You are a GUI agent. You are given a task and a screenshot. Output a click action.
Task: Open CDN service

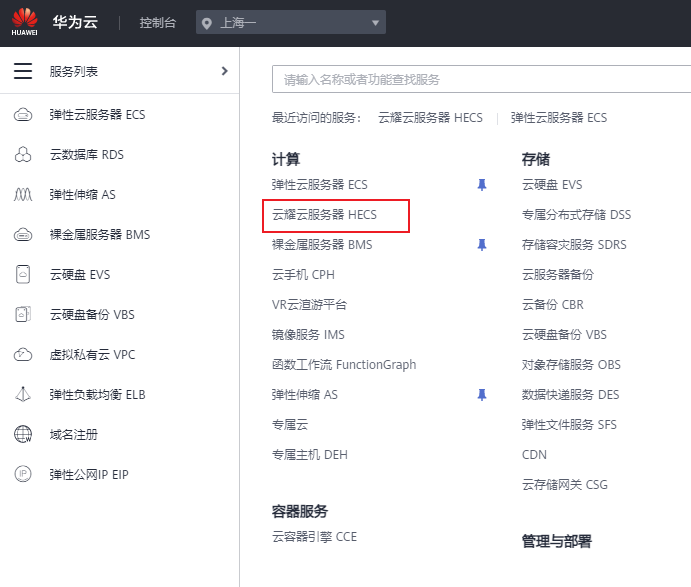pos(534,454)
